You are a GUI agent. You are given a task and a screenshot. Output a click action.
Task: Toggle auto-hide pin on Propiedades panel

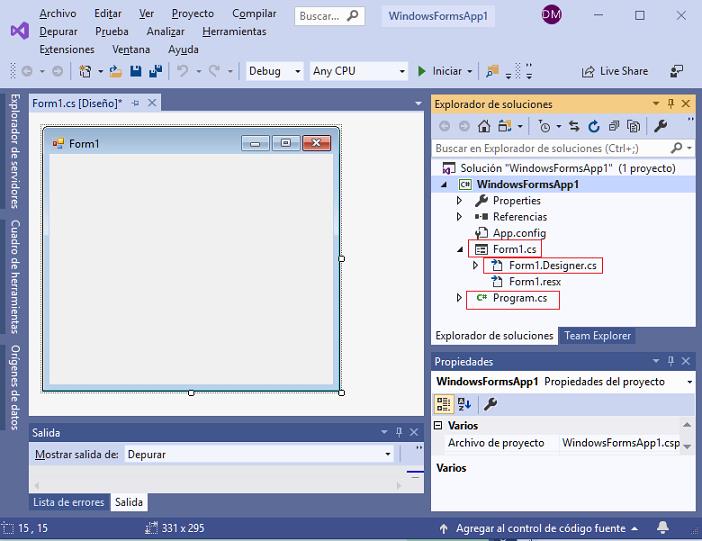point(671,361)
